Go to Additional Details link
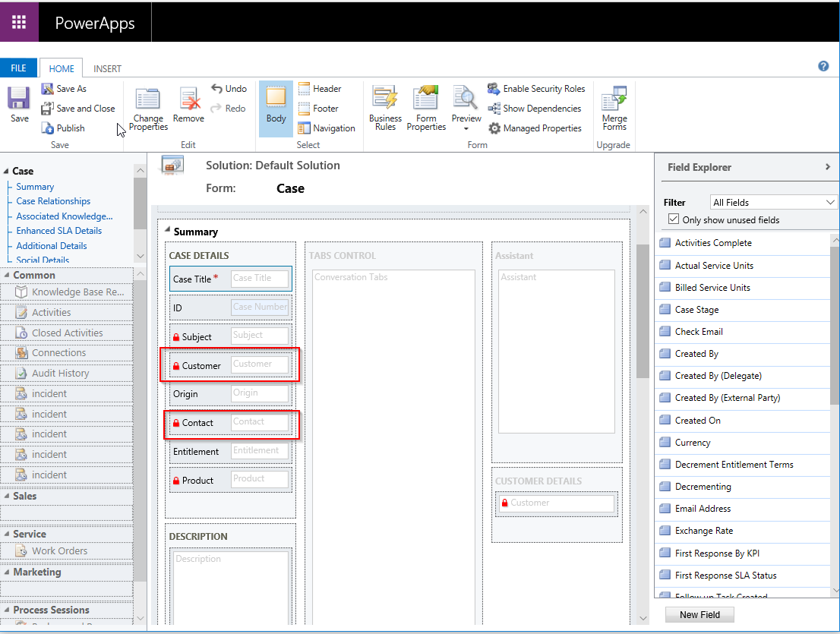The width and height of the screenshot is (840, 634). click(x=52, y=246)
